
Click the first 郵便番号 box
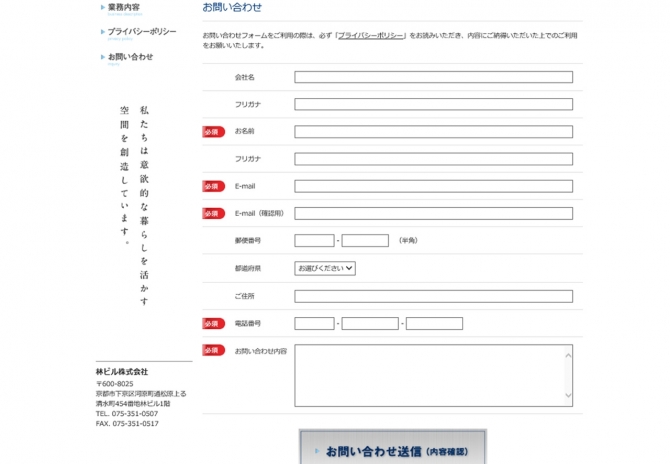(x=314, y=241)
